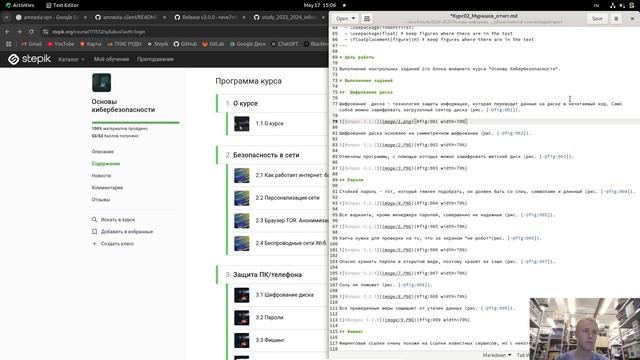Open the GitLab bookmark
Image resolution: width=640 pixels, height=360 pixels.
pyautogui.click(x=213, y=44)
